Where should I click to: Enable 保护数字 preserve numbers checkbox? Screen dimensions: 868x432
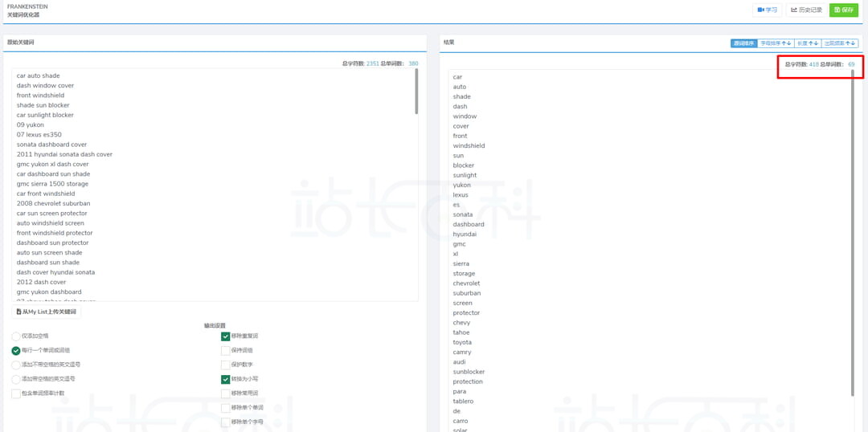pyautogui.click(x=225, y=365)
